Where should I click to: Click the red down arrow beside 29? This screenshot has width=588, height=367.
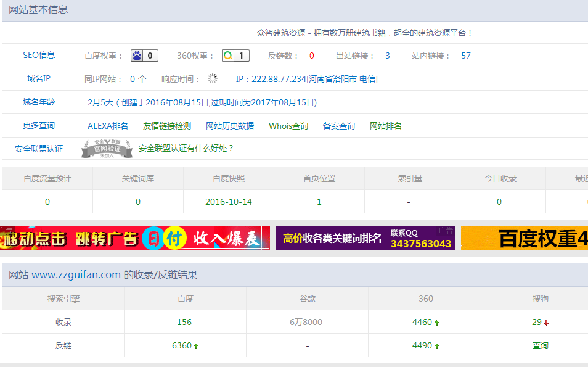(x=546, y=323)
